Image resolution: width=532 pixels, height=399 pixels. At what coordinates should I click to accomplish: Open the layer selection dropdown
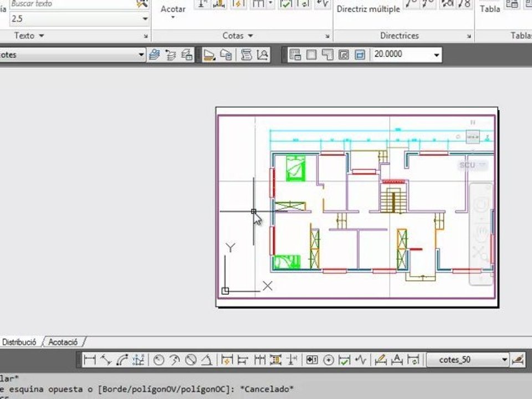pyautogui.click(x=141, y=55)
